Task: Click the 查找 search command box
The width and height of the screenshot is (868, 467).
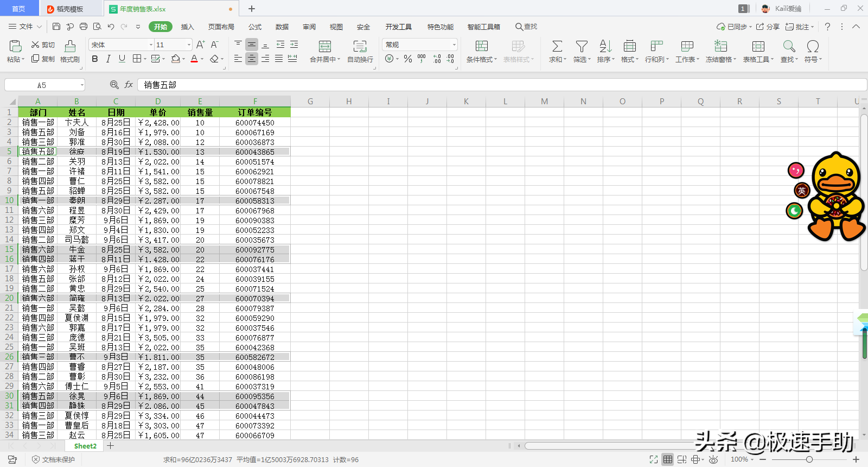Action: pos(526,27)
